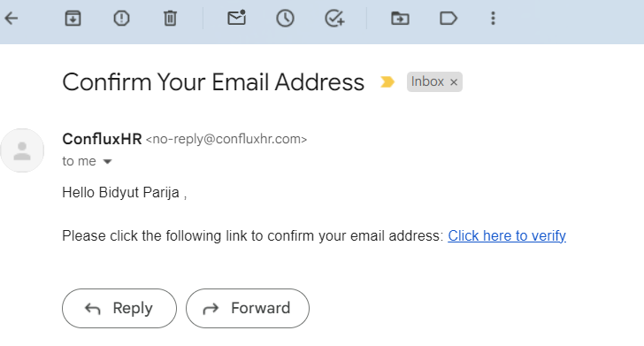Image resolution: width=644 pixels, height=346 pixels.
Task: Archive this email
Action: [x=73, y=18]
